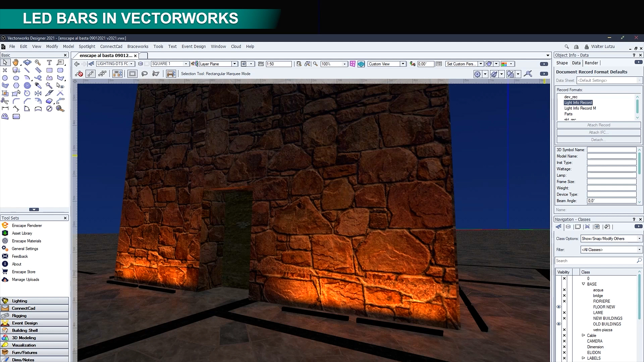Toggle visibility of ELIDON class
This screenshot has width=644, height=362.
pyautogui.click(x=564, y=352)
